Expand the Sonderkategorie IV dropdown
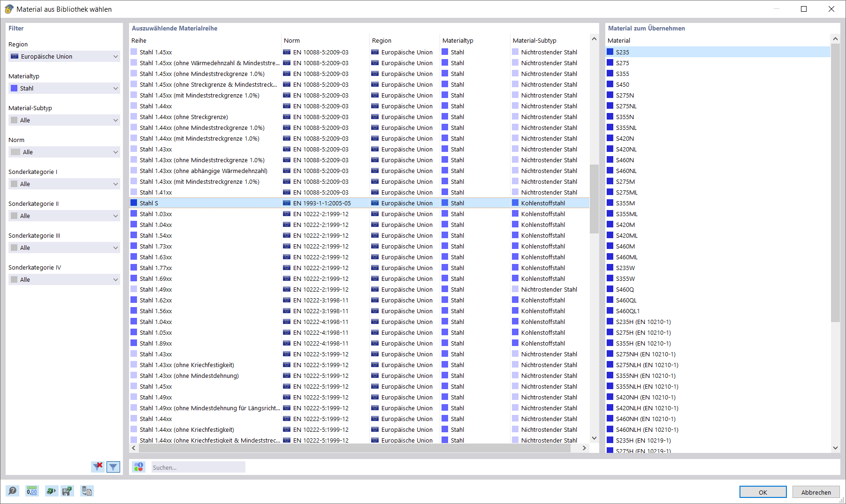The height and width of the screenshot is (504, 846). pyautogui.click(x=64, y=279)
